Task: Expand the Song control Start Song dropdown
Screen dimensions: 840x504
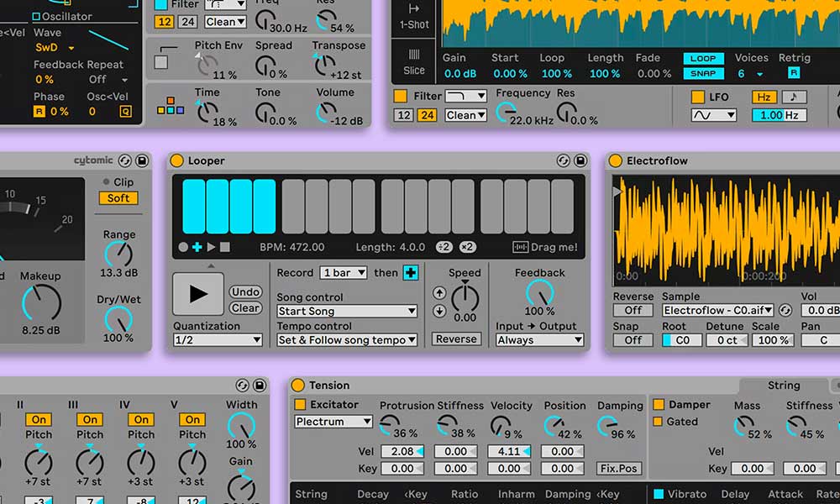Action: pyautogui.click(x=347, y=312)
